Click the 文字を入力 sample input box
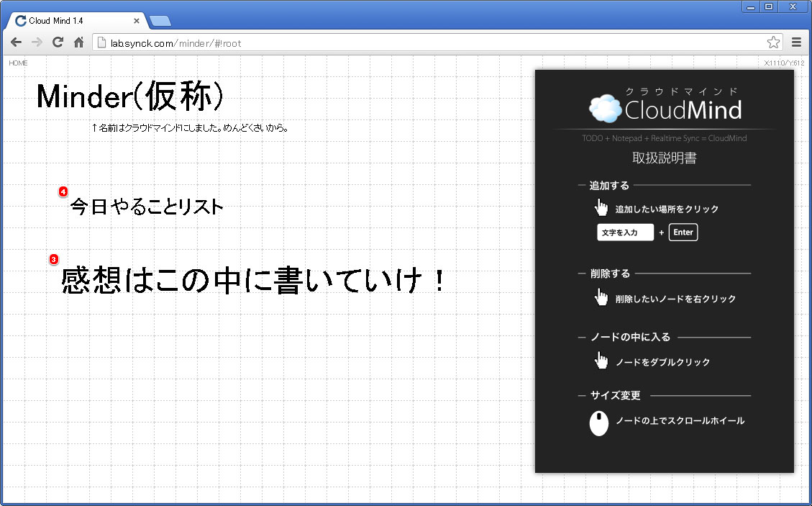 [626, 232]
